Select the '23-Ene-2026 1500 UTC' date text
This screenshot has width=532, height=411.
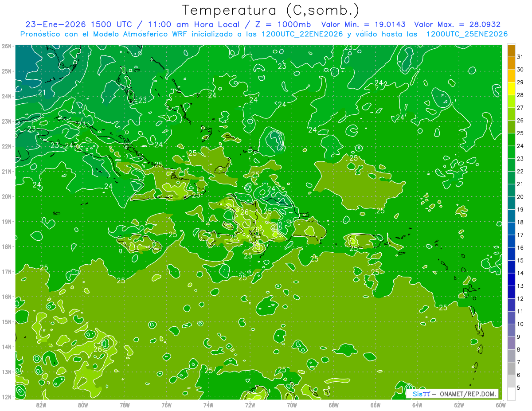coord(78,24)
